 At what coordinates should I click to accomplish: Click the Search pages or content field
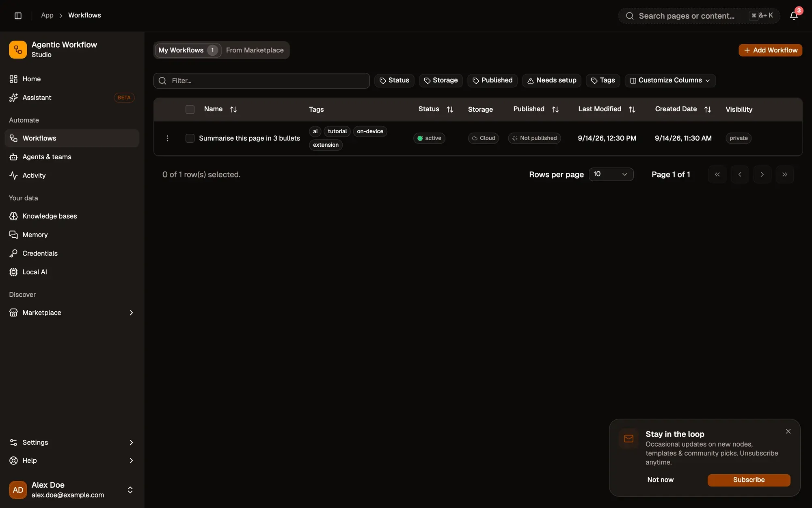click(699, 16)
